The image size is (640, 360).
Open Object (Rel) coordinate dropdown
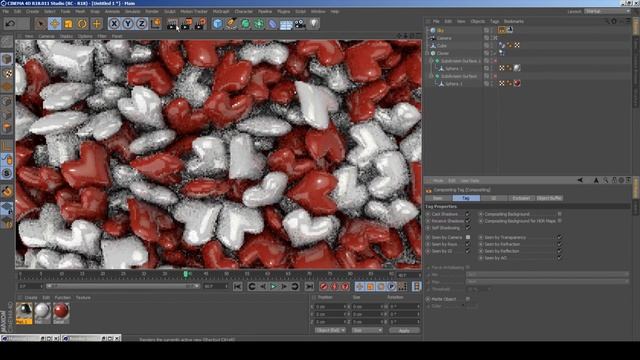pyautogui.click(x=330, y=330)
